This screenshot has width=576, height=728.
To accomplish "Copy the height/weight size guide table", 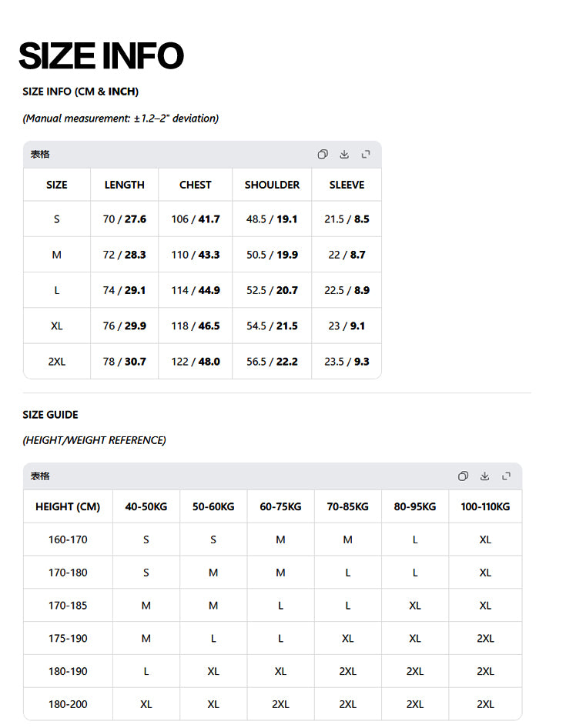I will [x=463, y=476].
